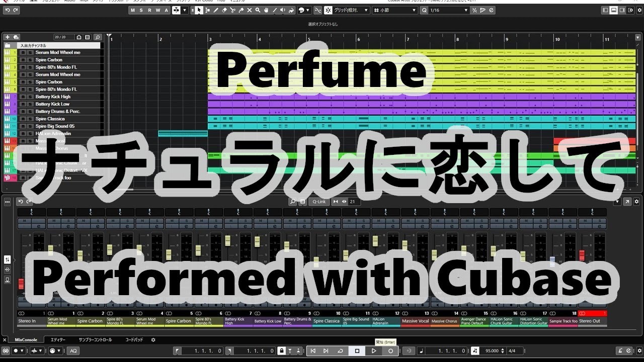Click the Stop transport button

coord(357,350)
